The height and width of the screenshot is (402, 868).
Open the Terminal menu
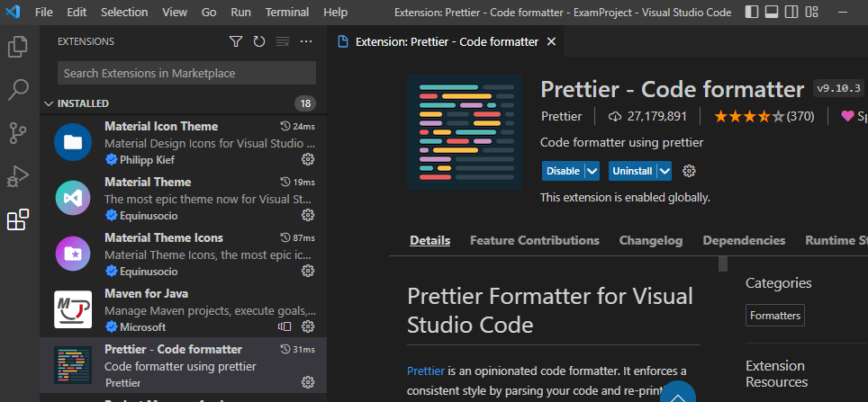pos(286,13)
